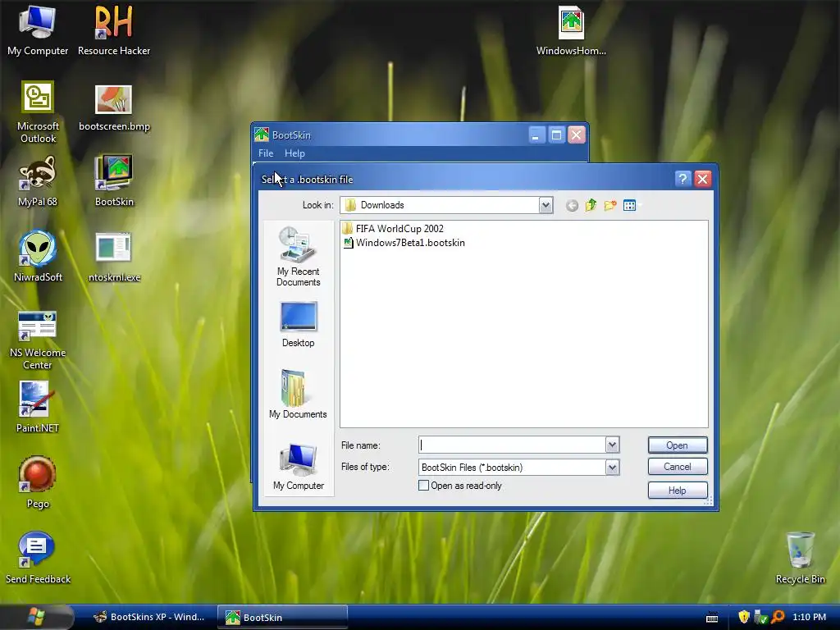Open NS Welcome Center shortcut
The width and height of the screenshot is (840, 630).
pyautogui.click(x=38, y=340)
